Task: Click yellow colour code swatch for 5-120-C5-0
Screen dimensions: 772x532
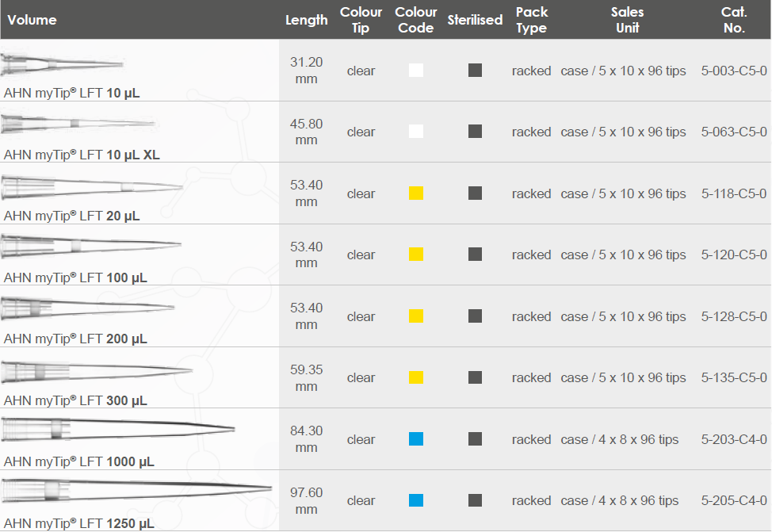Action: [x=416, y=255]
